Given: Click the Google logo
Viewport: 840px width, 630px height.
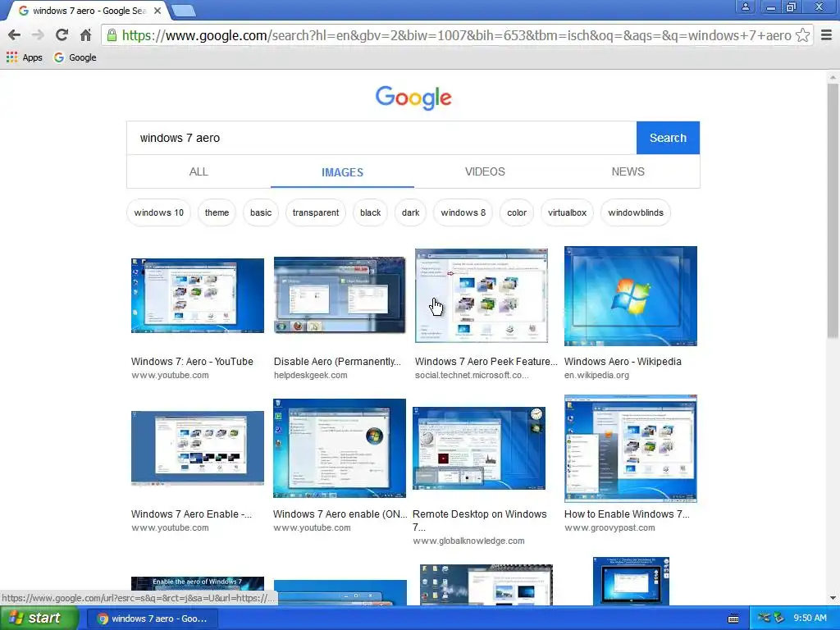Looking at the screenshot, I should 413,98.
